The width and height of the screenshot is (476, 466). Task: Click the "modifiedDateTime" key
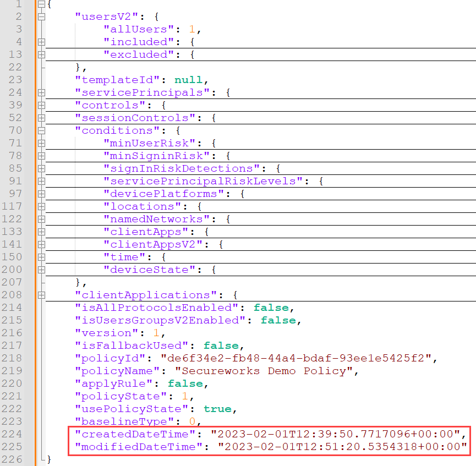coord(139,447)
